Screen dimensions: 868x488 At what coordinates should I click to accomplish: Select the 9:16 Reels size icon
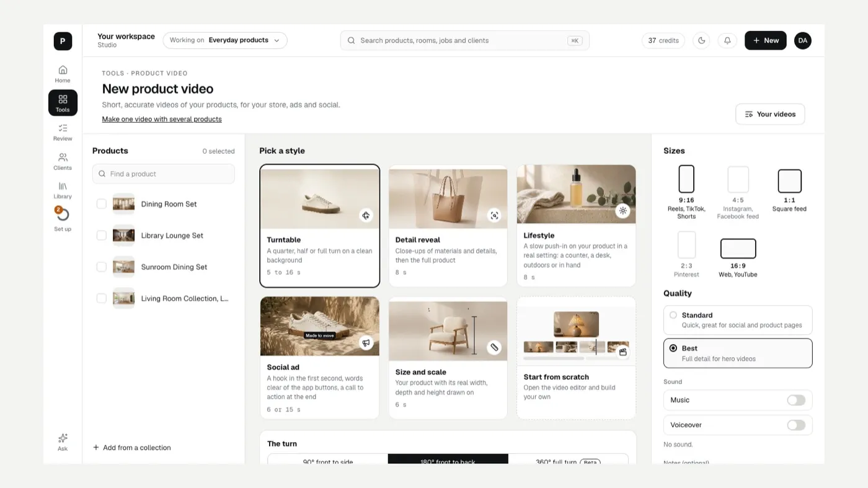tap(686, 179)
